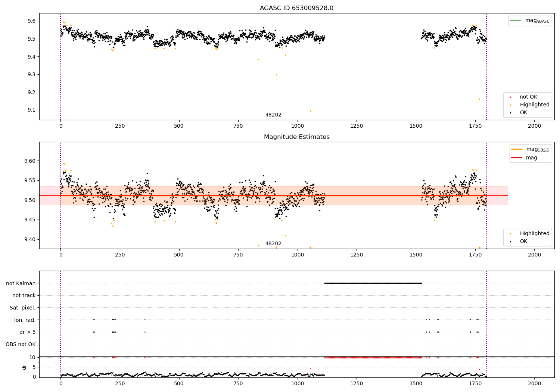Click the 'Ion. rad.' row label
560x392 pixels.
coord(25,320)
